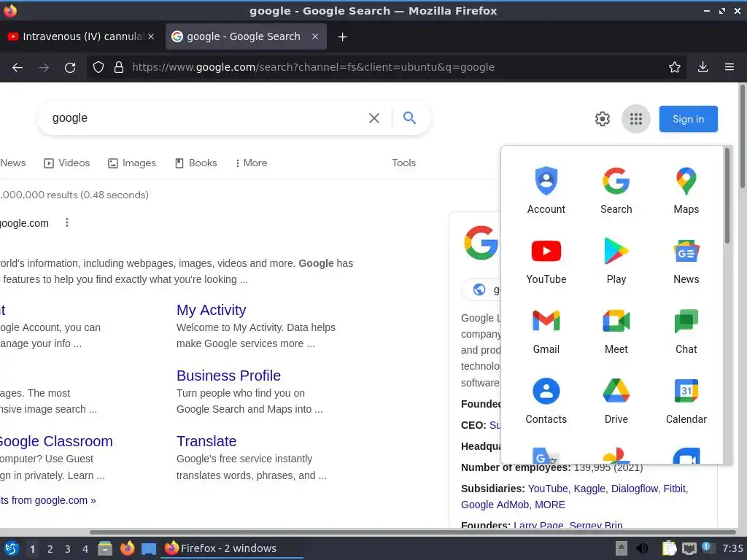Click into the google search input field

click(x=205, y=117)
